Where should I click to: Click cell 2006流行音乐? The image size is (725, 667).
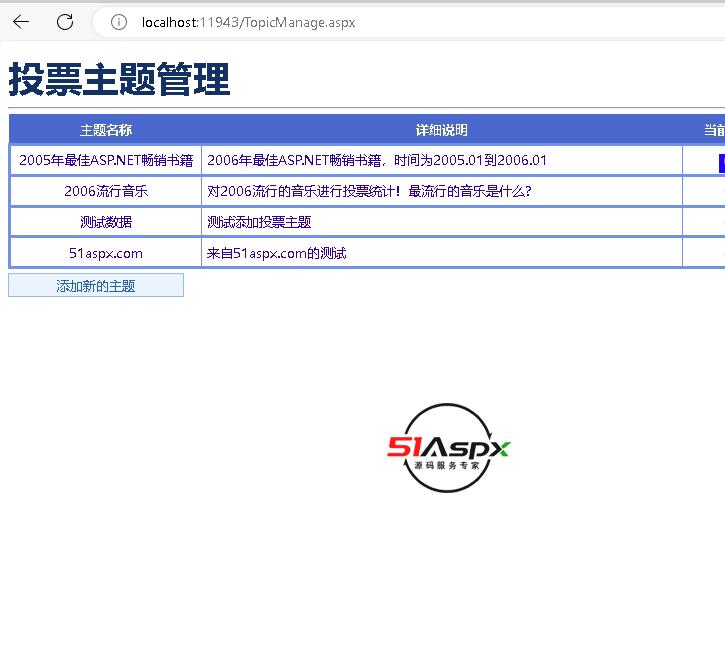(106, 191)
